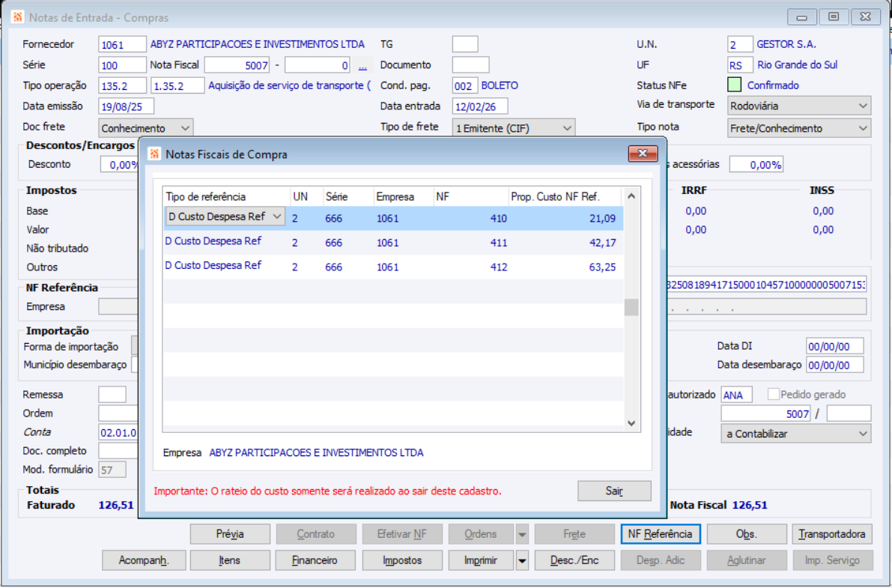Click the Ordens button

[x=481, y=535]
